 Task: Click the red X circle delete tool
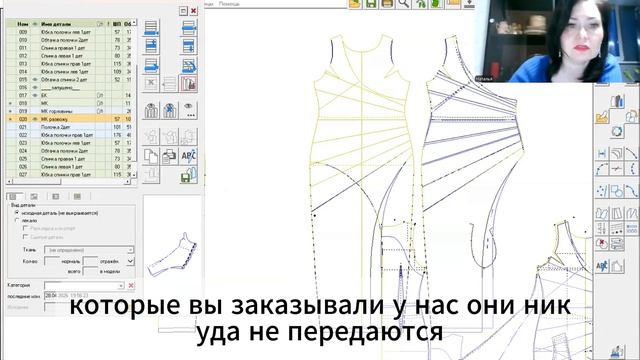click(x=602, y=244)
